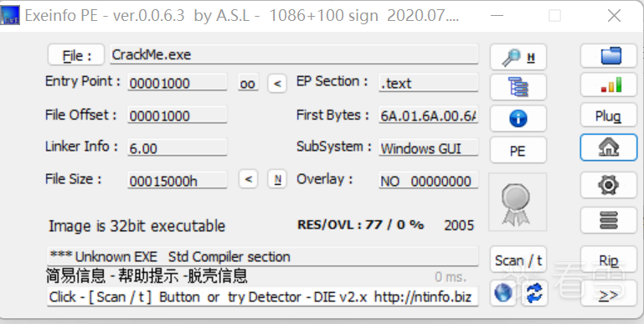Viewport: 644px width, 324px height.
Task: Open the magnifier hex viewer button
Action: click(518, 57)
